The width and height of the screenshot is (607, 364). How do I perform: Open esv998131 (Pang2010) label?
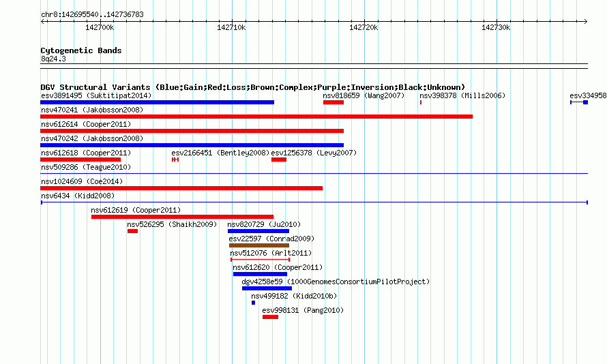(x=303, y=310)
